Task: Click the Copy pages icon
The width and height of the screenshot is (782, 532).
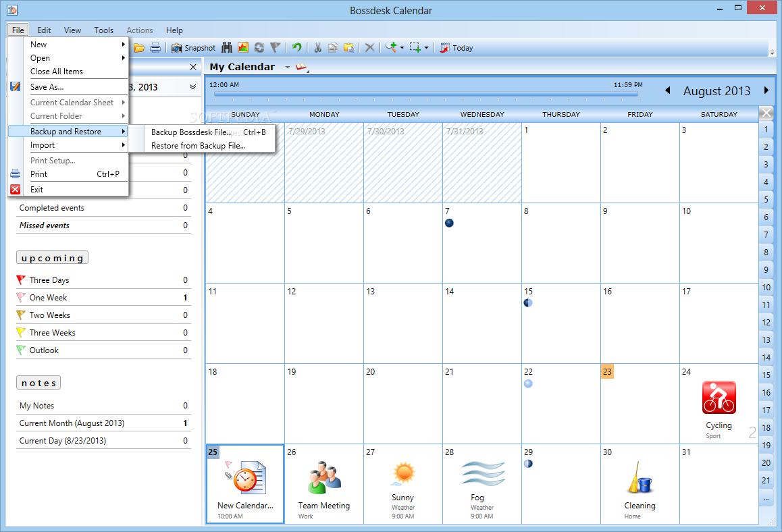Action: click(x=333, y=48)
